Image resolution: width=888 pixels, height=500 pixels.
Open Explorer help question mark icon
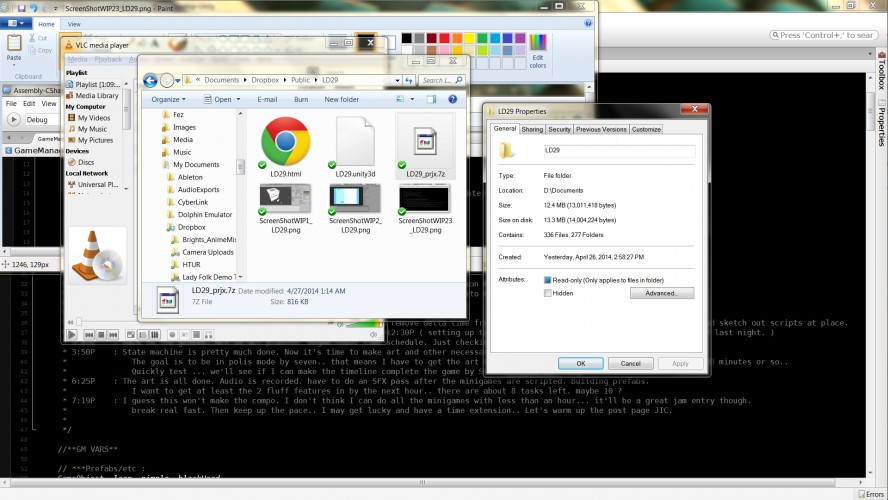tap(452, 99)
